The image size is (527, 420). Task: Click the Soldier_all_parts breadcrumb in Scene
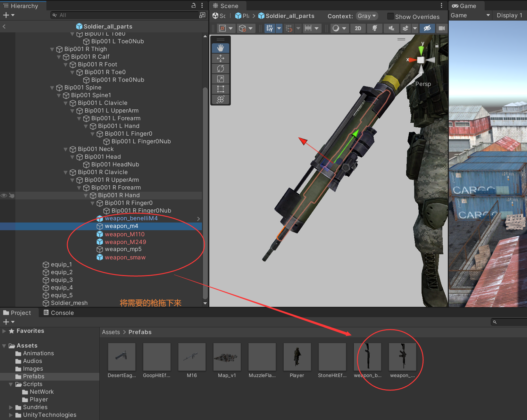pyautogui.click(x=286, y=16)
